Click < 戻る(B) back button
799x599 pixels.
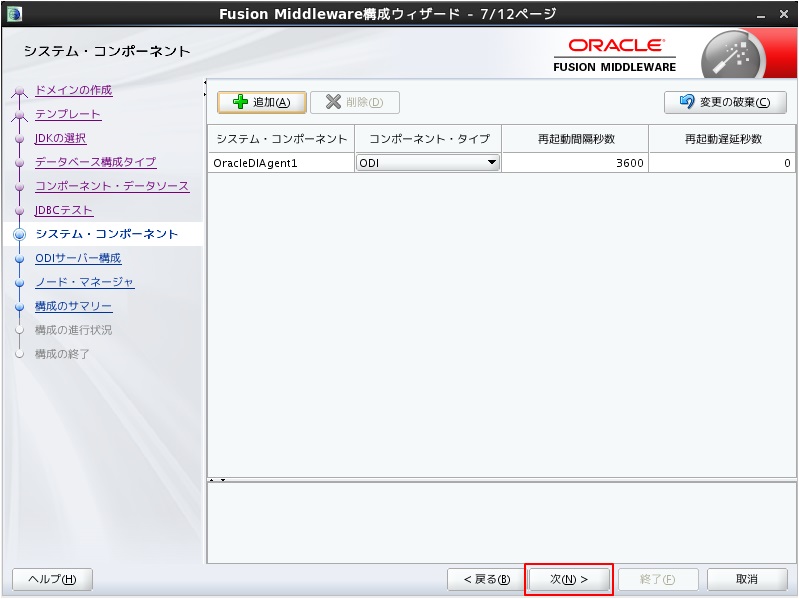487,579
